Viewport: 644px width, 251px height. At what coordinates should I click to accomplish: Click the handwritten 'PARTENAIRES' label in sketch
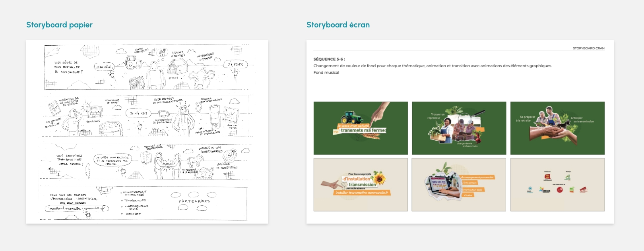point(194,201)
